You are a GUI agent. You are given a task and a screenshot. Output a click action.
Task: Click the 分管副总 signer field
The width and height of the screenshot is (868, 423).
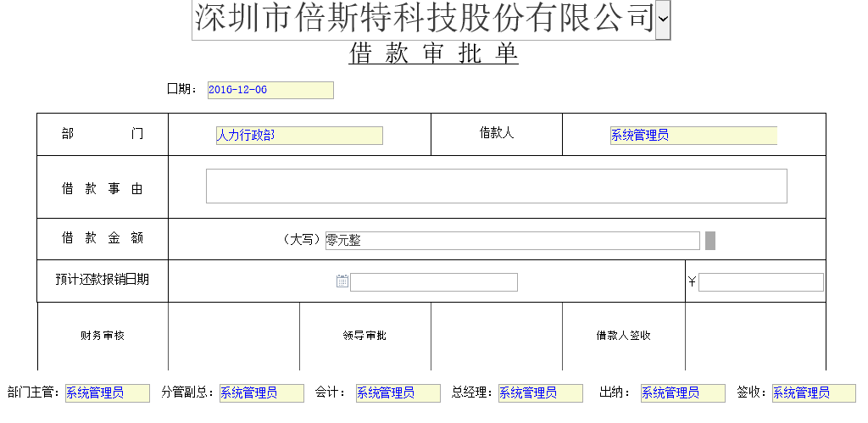[x=262, y=393]
